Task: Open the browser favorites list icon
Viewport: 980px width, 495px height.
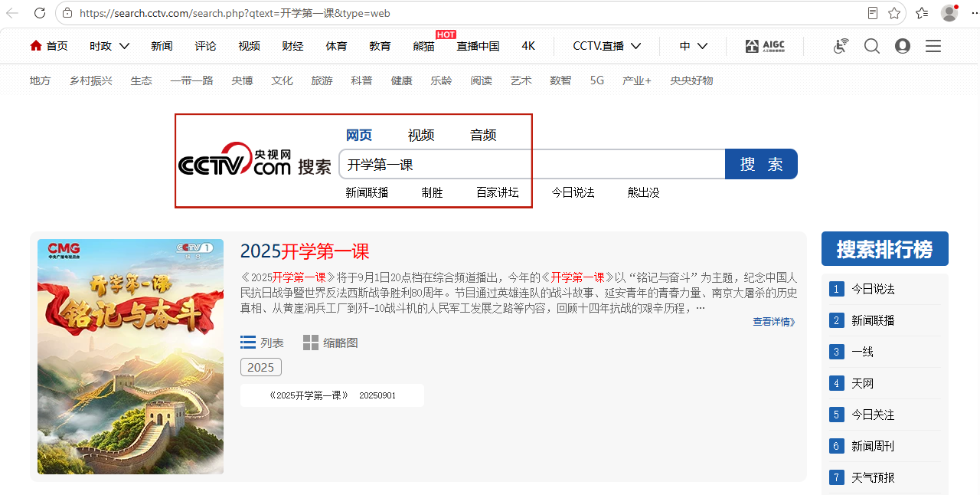Action: (x=922, y=13)
